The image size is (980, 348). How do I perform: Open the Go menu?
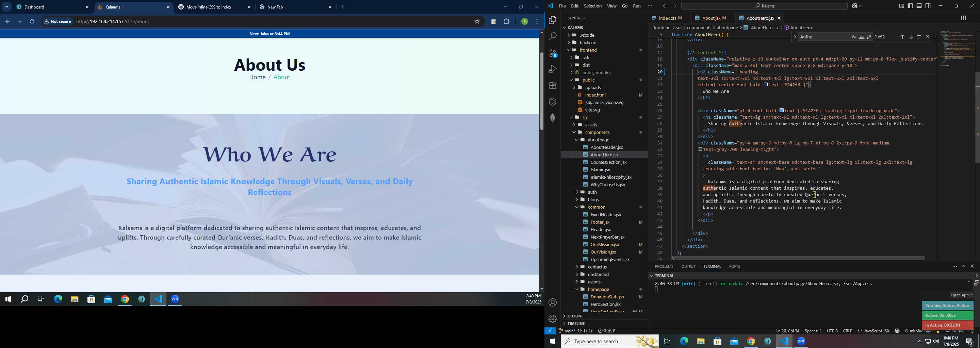(625, 6)
